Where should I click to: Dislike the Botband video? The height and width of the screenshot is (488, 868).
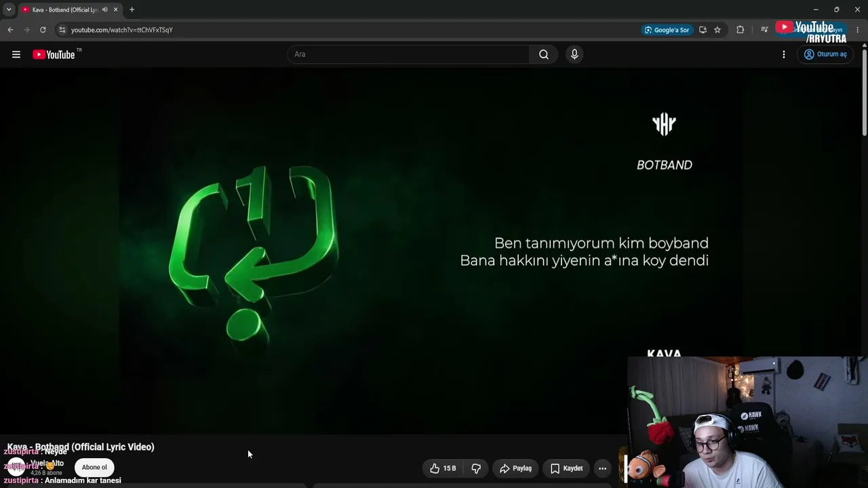click(476, 468)
